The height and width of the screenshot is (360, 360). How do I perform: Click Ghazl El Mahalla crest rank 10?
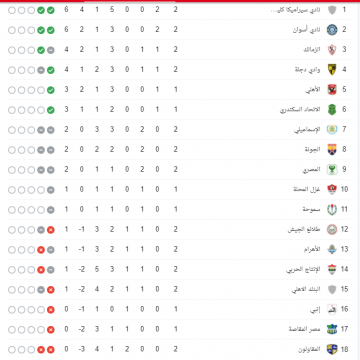tap(332, 189)
